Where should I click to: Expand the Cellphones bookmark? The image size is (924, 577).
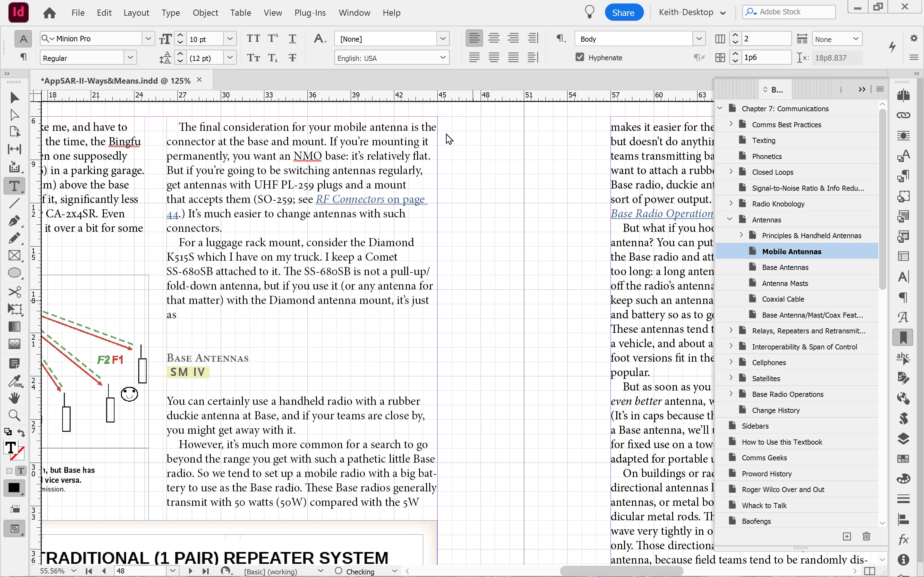[x=731, y=362]
